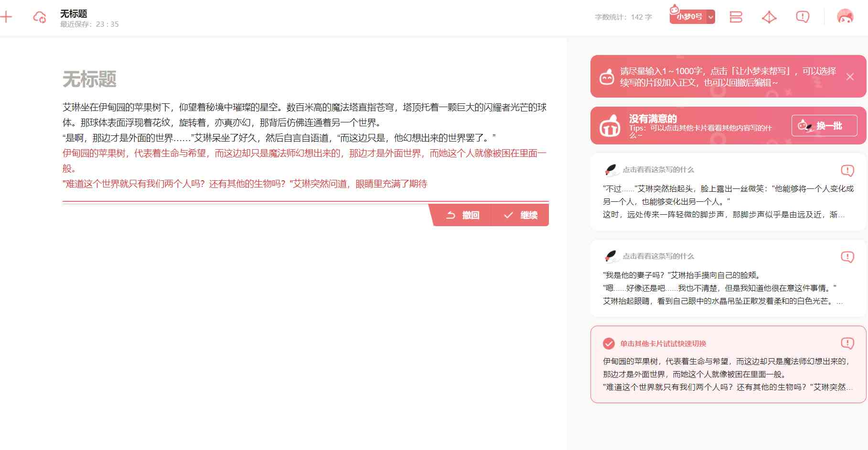
Task: Report the selected third card via exclamation icon
Action: click(847, 343)
